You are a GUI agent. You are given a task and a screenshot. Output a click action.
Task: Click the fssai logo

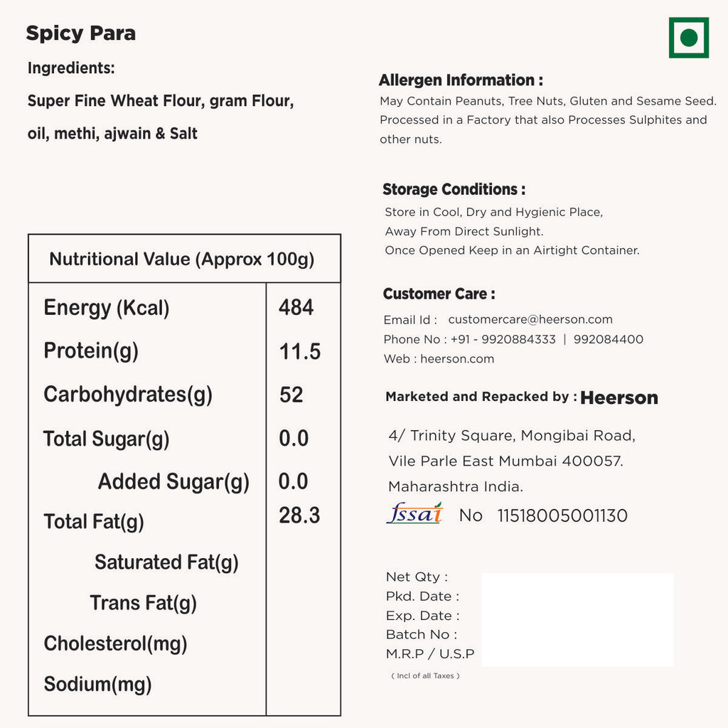(x=414, y=513)
